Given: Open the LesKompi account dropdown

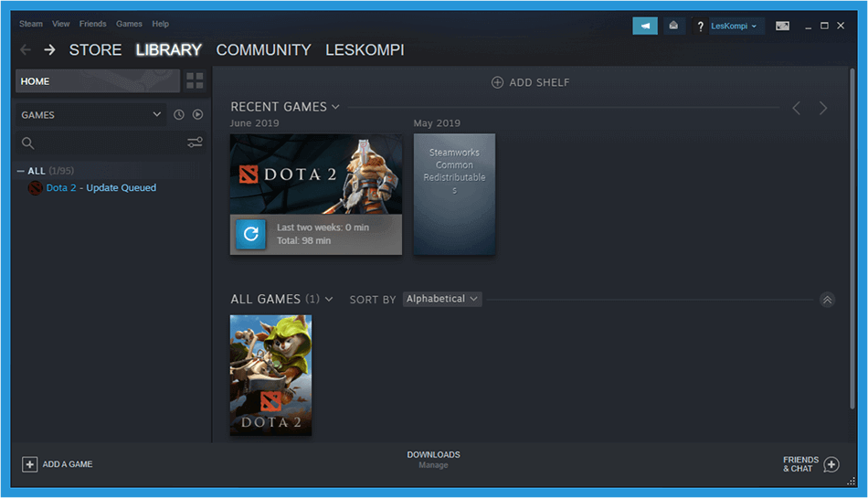Looking at the screenshot, I should [x=734, y=26].
